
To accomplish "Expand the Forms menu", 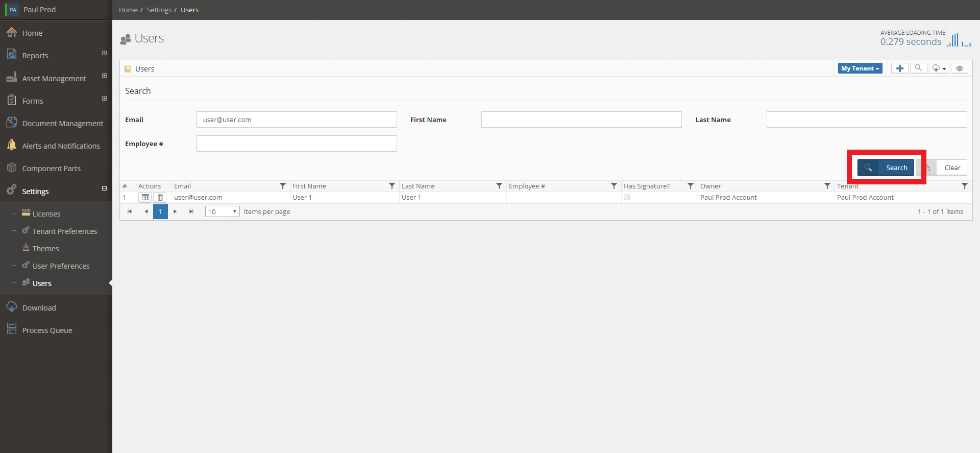I will (104, 99).
